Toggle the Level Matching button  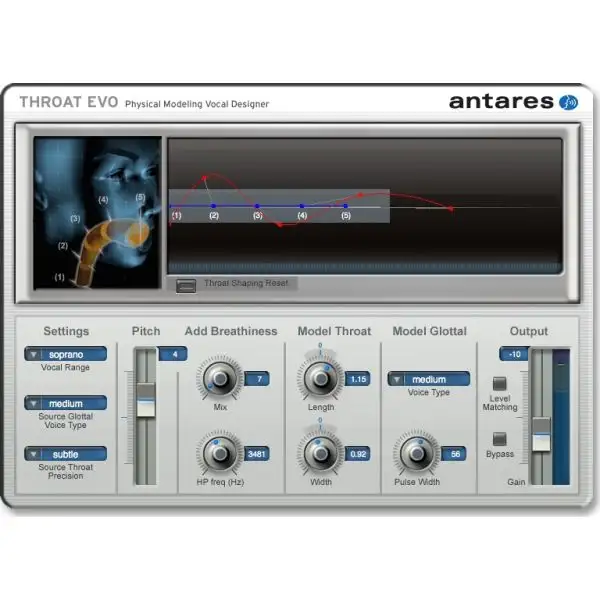click(499, 384)
